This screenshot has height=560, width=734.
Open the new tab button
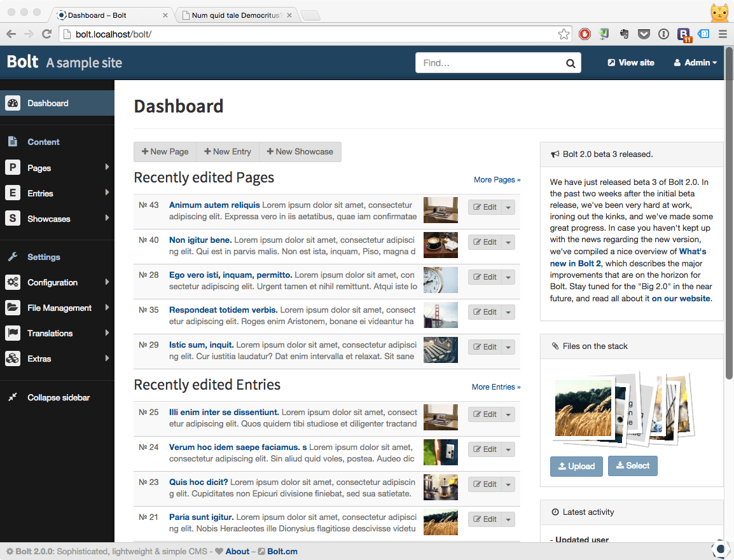point(310,15)
